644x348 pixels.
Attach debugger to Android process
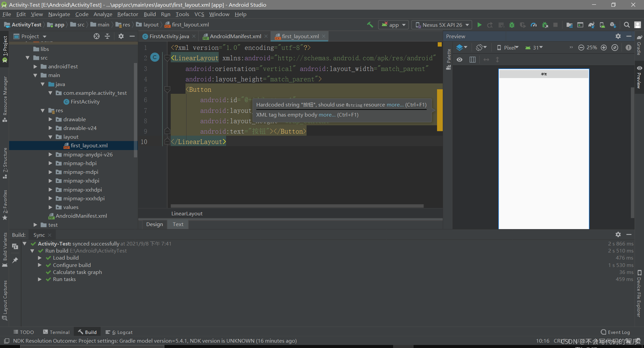545,25
